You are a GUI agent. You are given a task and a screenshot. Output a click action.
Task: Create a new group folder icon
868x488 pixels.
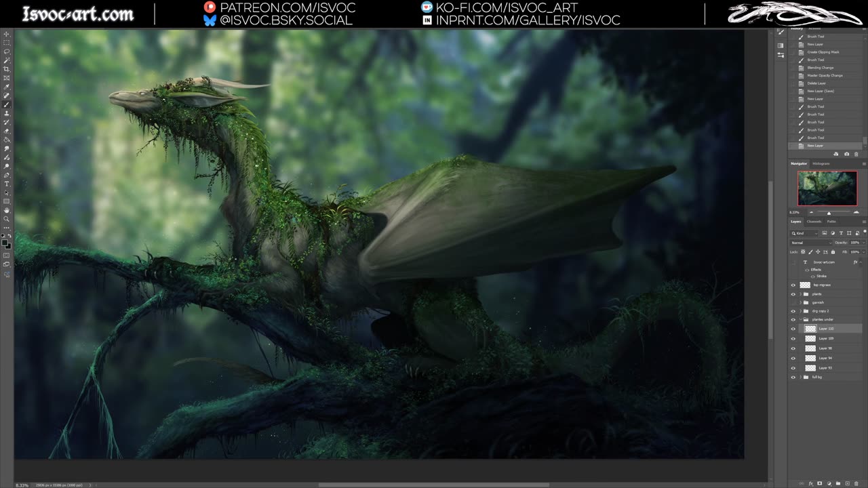(x=838, y=483)
